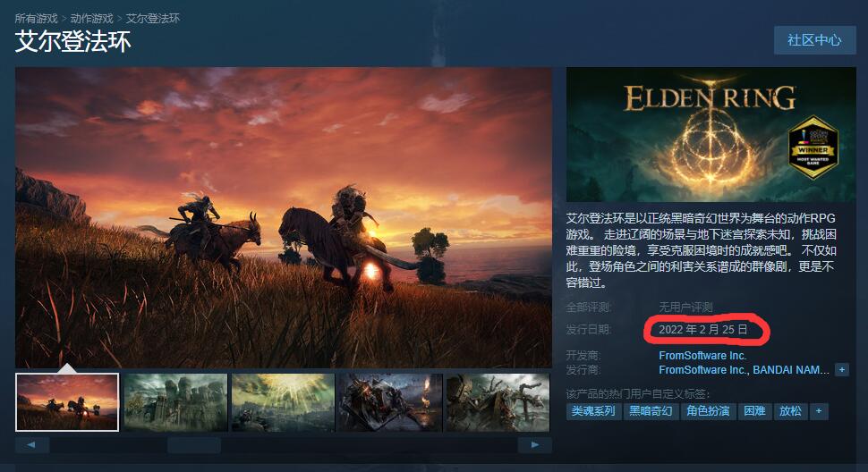Open the 放松 tag
This screenshot has height=472, width=868.
click(790, 411)
